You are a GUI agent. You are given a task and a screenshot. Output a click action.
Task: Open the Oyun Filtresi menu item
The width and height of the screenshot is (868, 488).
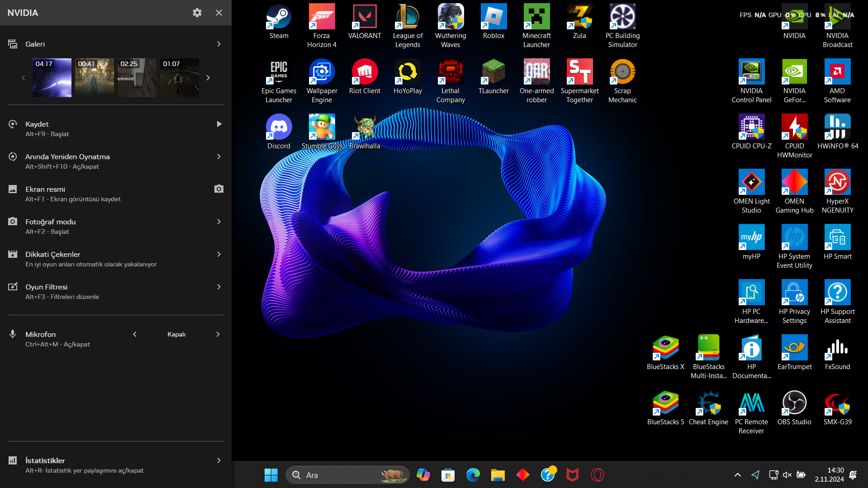(x=219, y=287)
